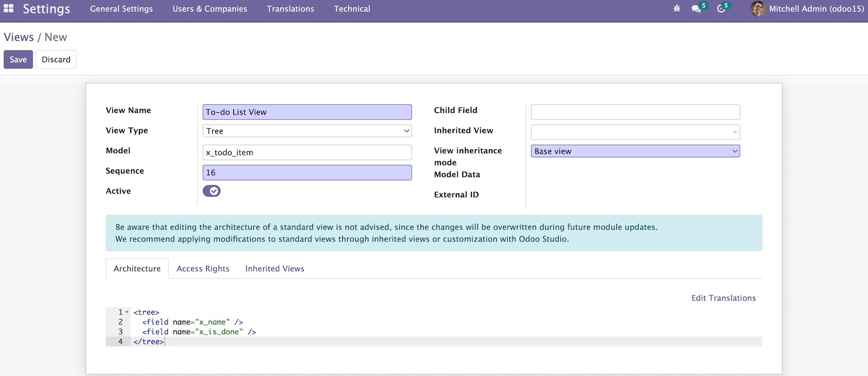Open the activities clock icon
Viewport: 868px width, 376px height.
[x=721, y=9]
